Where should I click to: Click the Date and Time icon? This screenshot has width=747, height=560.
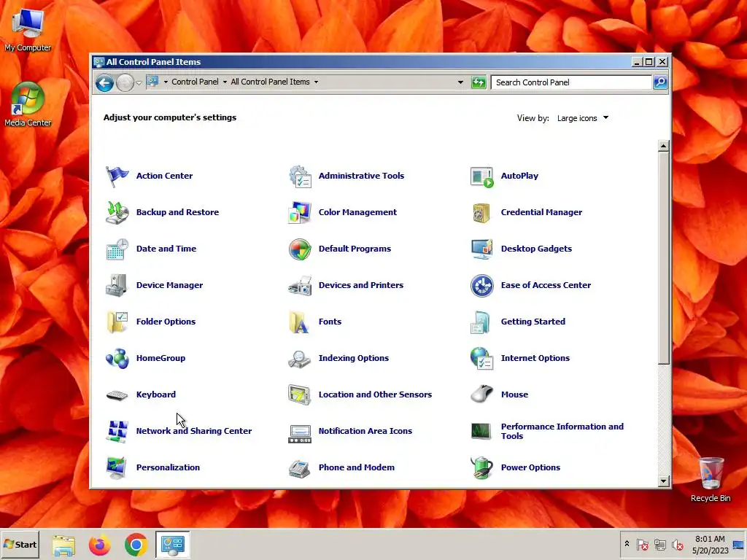[x=117, y=249]
